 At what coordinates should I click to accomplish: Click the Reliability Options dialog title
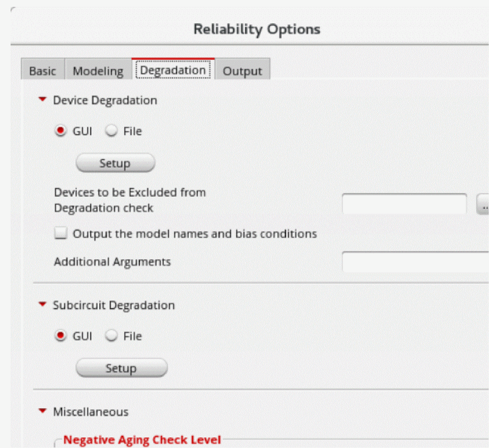point(257,29)
